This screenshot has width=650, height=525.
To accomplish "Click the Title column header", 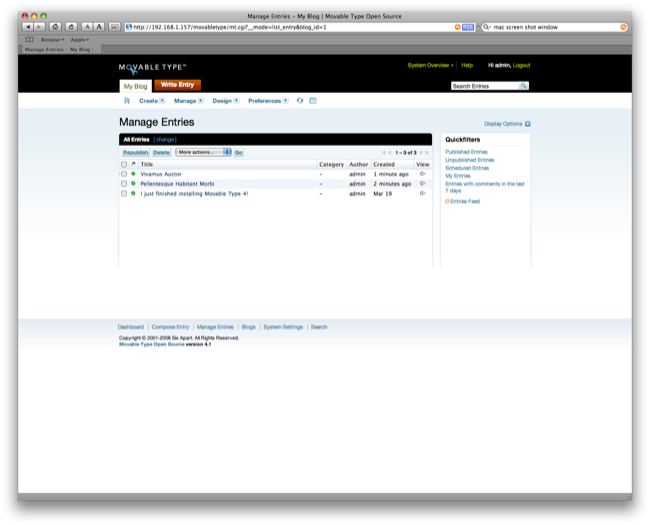I will click(x=147, y=164).
